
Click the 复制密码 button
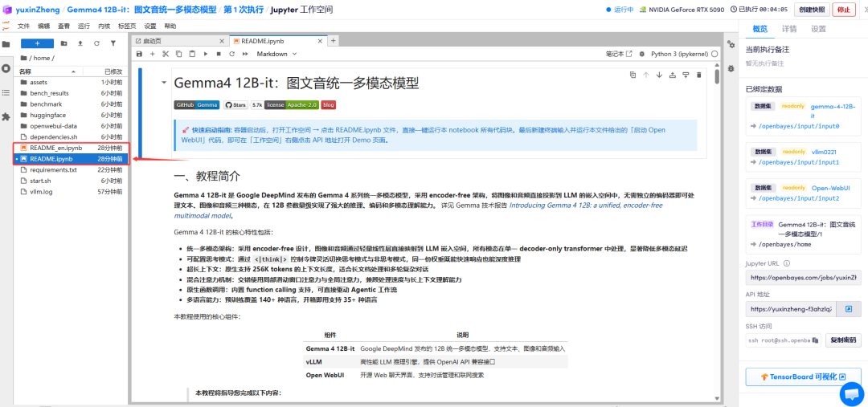[843, 340]
